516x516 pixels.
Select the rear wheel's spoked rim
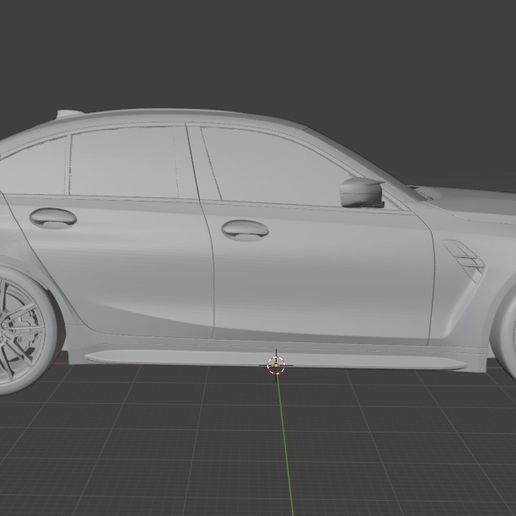click(x=17, y=334)
